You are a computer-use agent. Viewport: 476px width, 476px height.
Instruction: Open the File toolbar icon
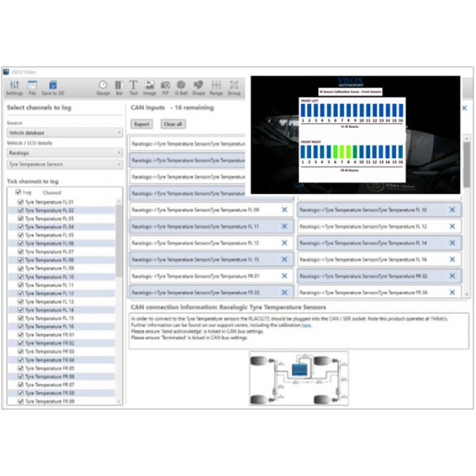[32, 88]
